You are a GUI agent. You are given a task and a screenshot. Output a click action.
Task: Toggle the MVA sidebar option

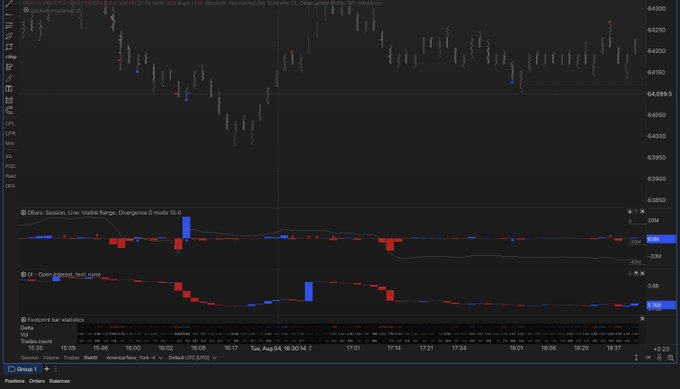point(10,144)
